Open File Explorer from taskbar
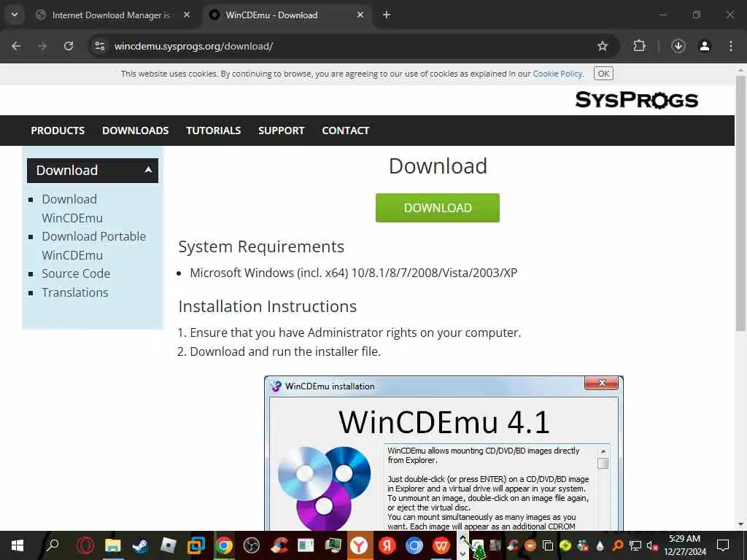 pyautogui.click(x=113, y=545)
